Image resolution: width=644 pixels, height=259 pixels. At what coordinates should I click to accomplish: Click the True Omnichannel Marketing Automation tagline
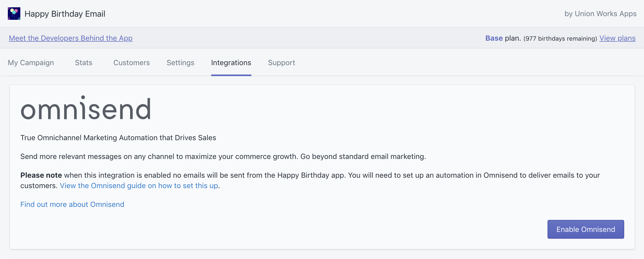(x=118, y=138)
